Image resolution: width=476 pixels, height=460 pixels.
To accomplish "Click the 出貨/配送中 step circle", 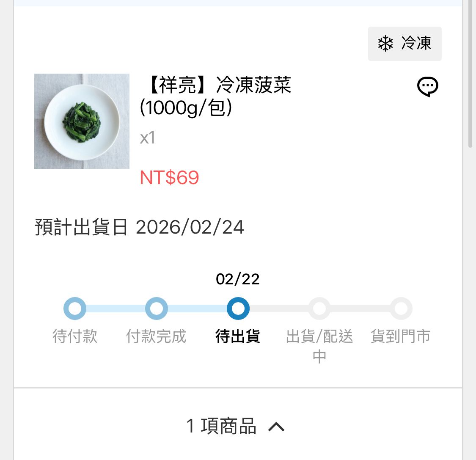I will [x=319, y=309].
